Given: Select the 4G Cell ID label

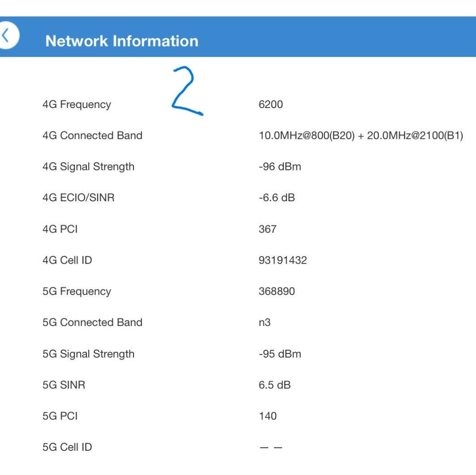Looking at the screenshot, I should point(67,260).
